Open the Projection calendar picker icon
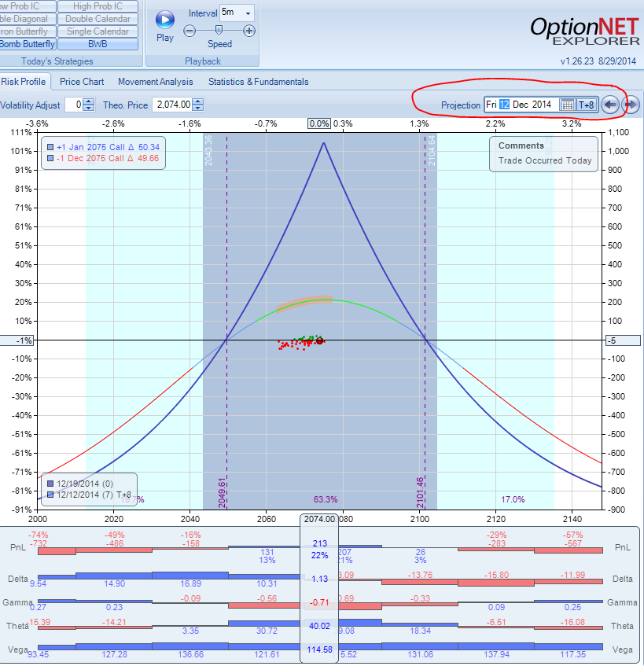Image resolution: width=644 pixels, height=666 pixels. [567, 105]
